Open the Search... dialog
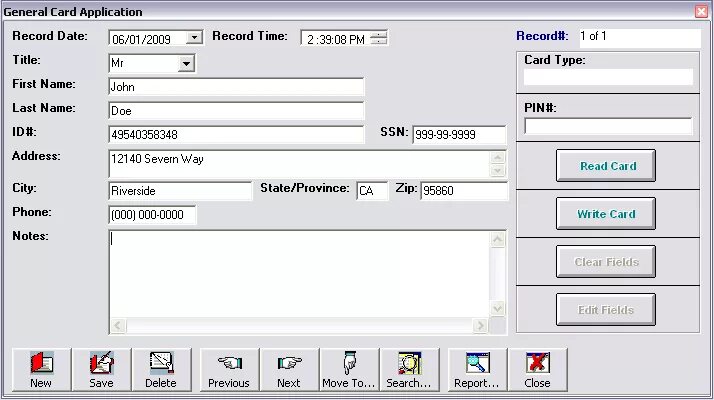 [409, 369]
